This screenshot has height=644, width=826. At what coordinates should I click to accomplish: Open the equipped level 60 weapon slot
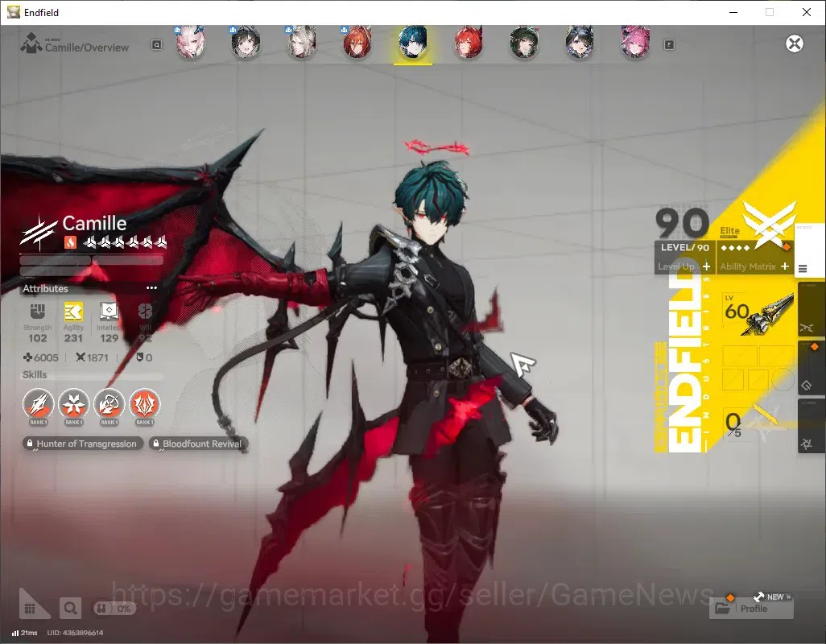(x=758, y=315)
